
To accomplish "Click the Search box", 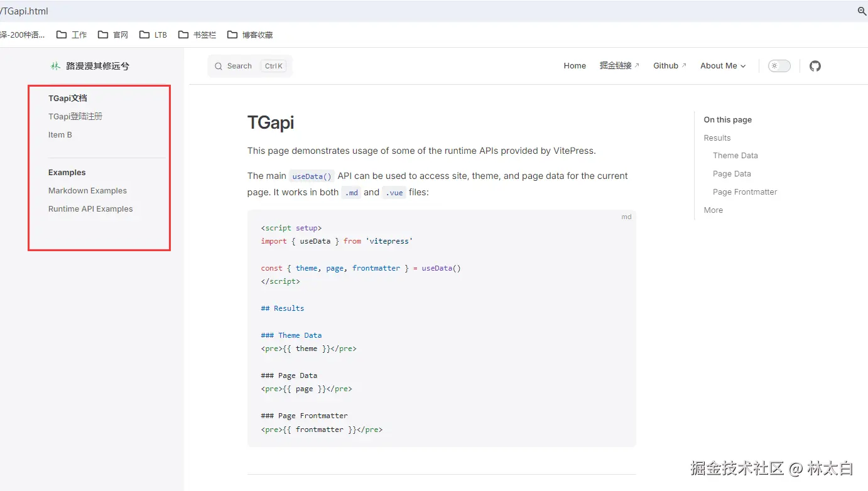I will click(249, 66).
